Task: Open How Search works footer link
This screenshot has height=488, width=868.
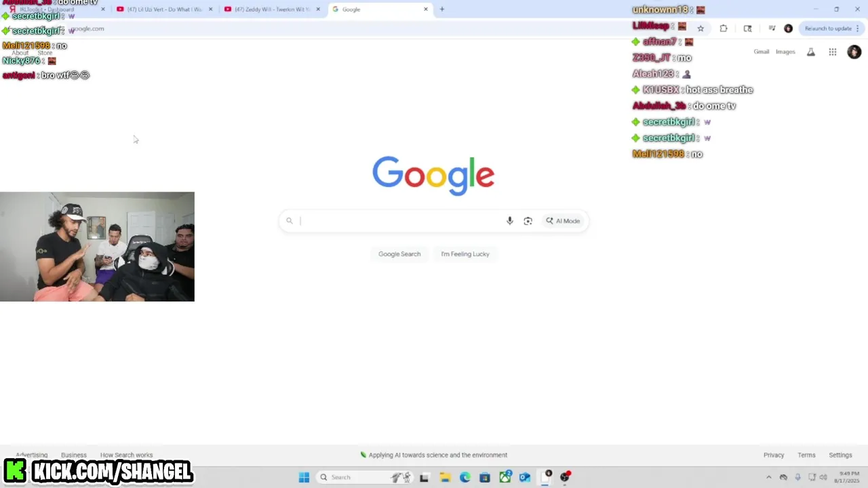Action: point(126,455)
